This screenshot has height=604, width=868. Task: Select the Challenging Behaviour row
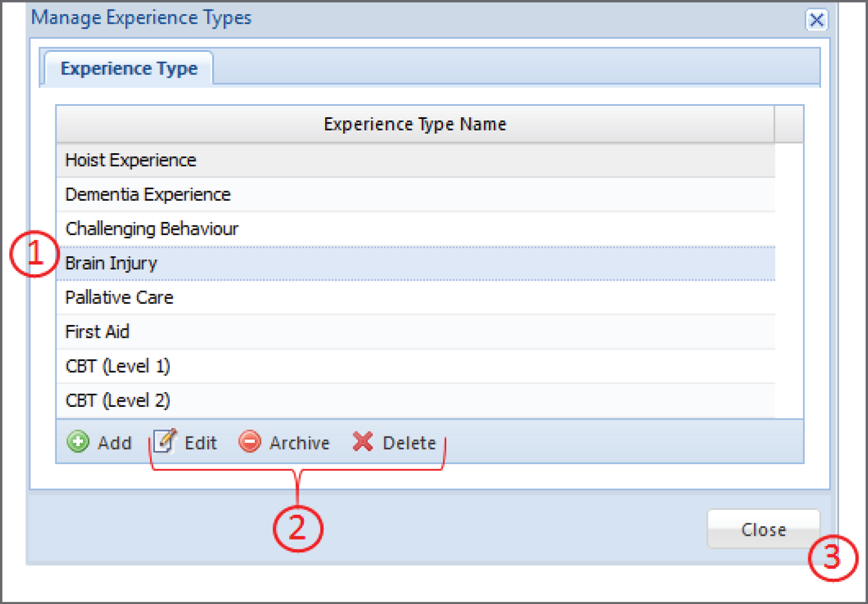415,229
